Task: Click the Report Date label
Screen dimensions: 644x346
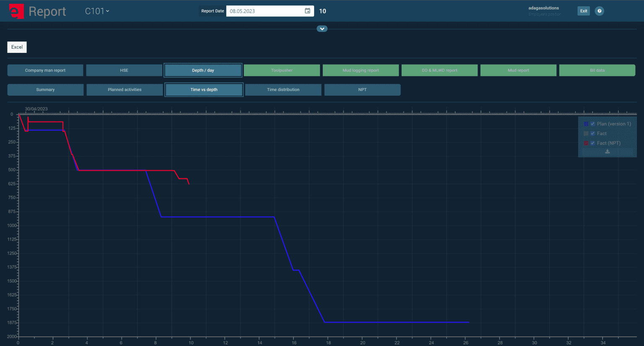Action: pyautogui.click(x=213, y=11)
